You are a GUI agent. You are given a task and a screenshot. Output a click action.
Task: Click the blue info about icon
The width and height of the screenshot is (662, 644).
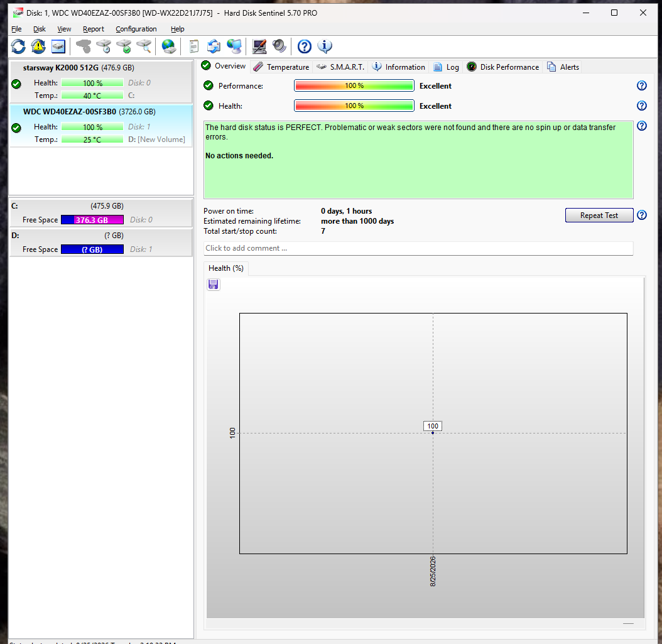[325, 46]
